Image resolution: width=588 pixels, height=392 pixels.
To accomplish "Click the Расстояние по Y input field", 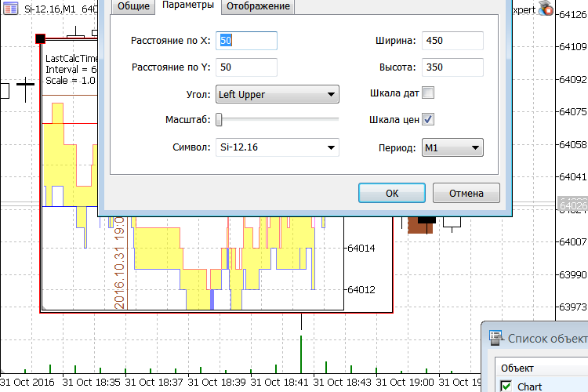I will tap(246, 67).
